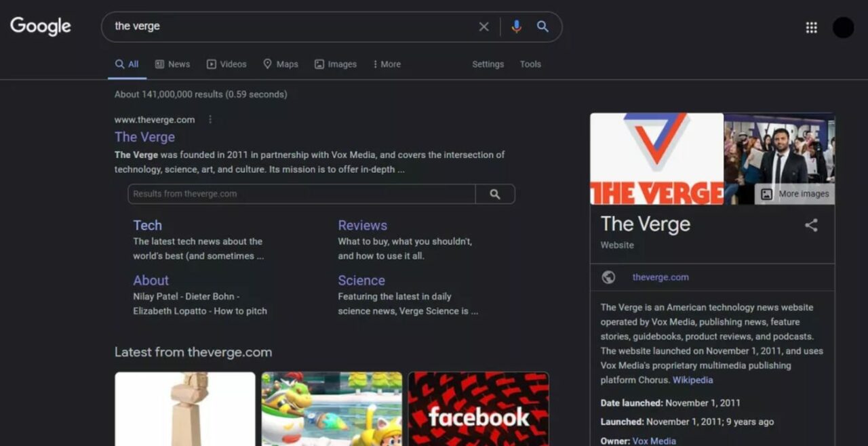
Task: Open the Reviews sitelink
Action: (362, 226)
